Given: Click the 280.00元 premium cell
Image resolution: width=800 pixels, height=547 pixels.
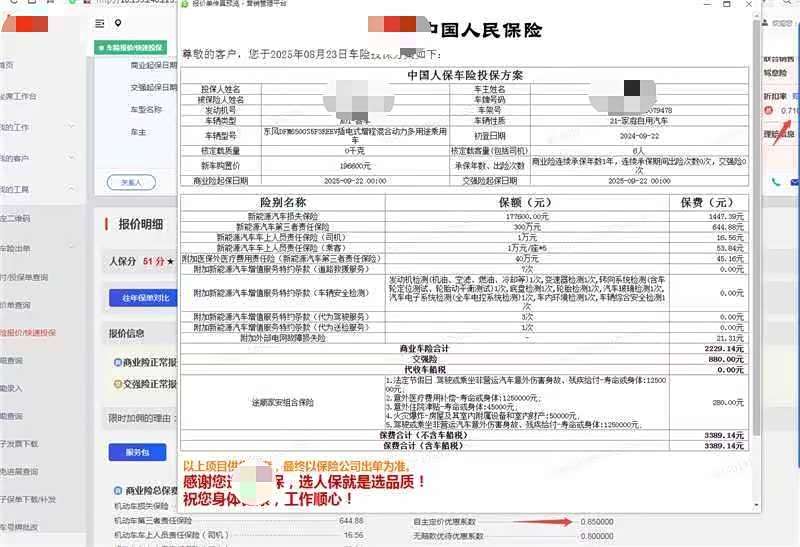Looking at the screenshot, I should (729, 403).
